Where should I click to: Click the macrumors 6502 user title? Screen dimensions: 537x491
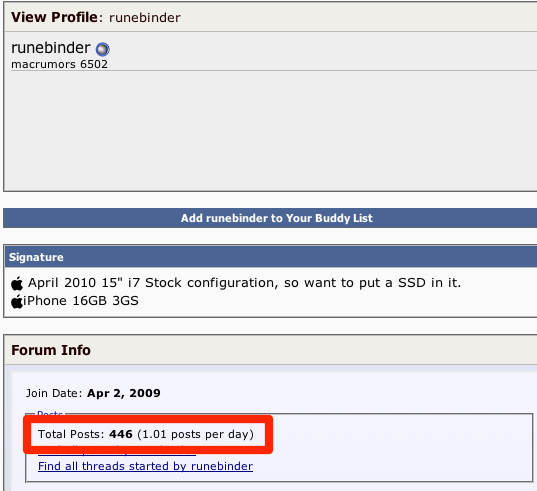60,64
